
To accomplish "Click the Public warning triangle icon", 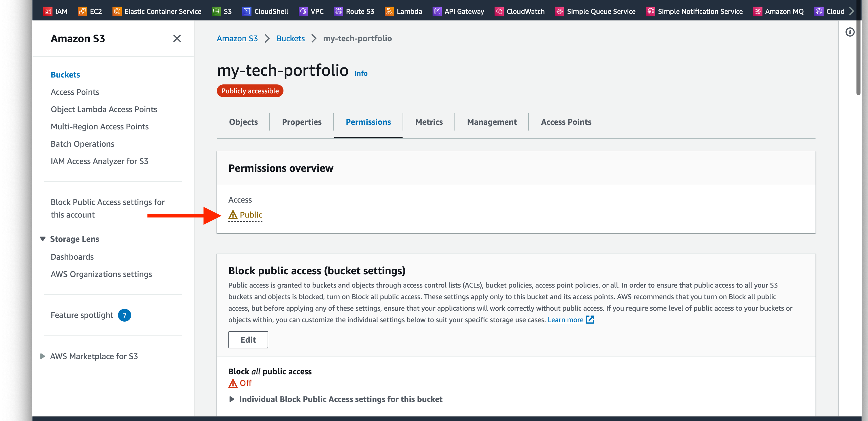I will (x=233, y=215).
